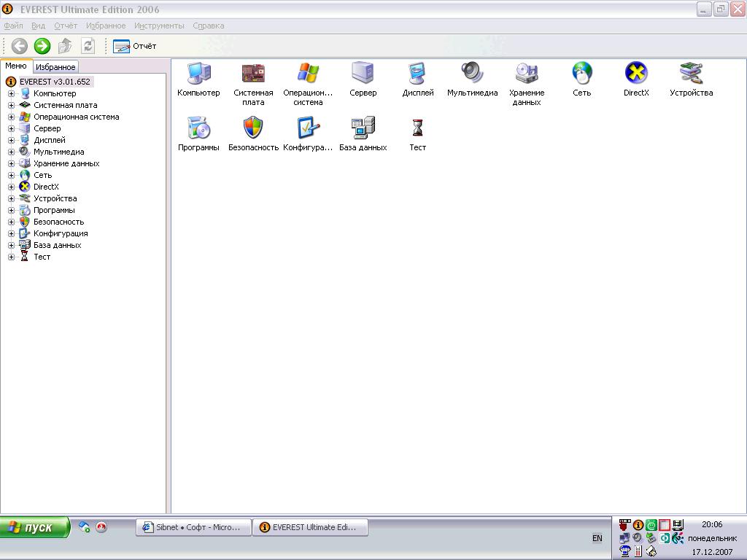The image size is (747, 560).
Task: Switch to the Избранное sidebar tab
Action: (55, 67)
